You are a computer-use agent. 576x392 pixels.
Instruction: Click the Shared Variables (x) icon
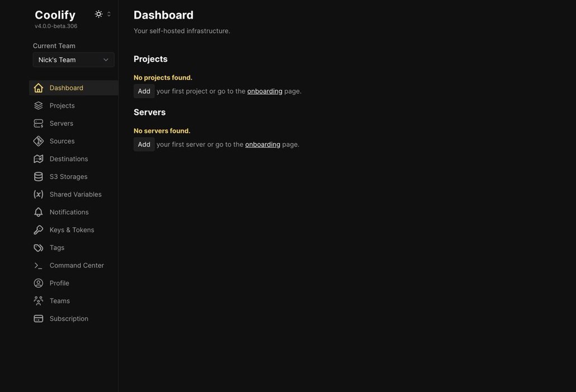tap(38, 194)
